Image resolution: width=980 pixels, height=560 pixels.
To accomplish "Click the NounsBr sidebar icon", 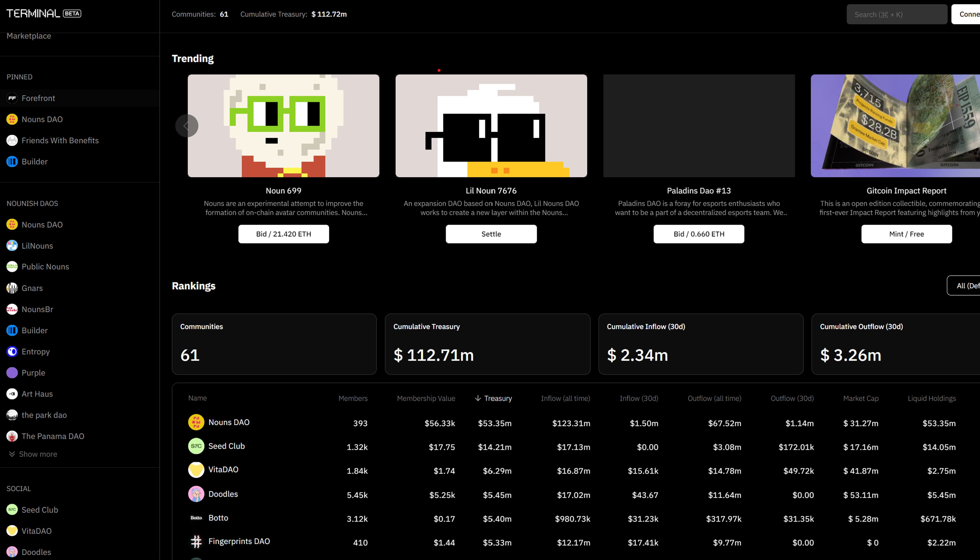I will click(x=12, y=309).
